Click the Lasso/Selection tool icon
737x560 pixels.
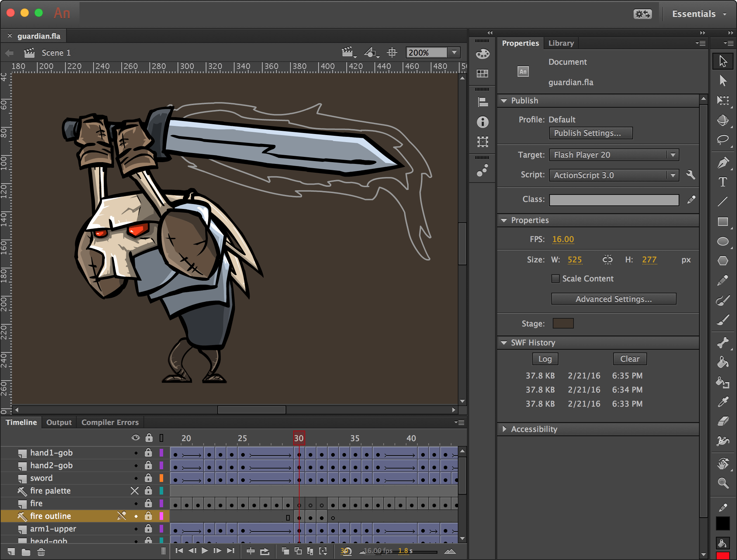point(722,139)
